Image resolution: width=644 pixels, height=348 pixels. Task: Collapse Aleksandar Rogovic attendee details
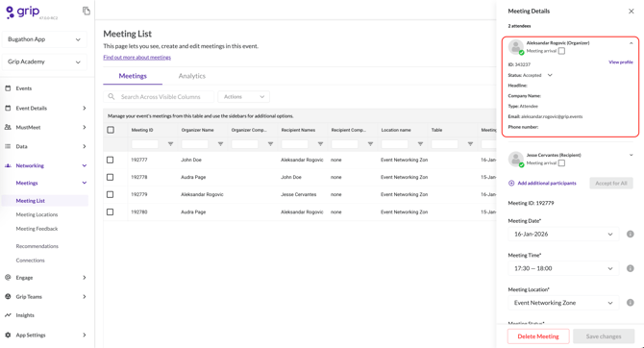632,43
